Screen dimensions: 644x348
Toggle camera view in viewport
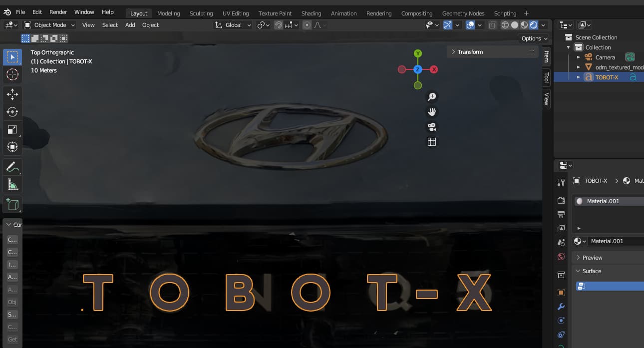click(x=432, y=127)
